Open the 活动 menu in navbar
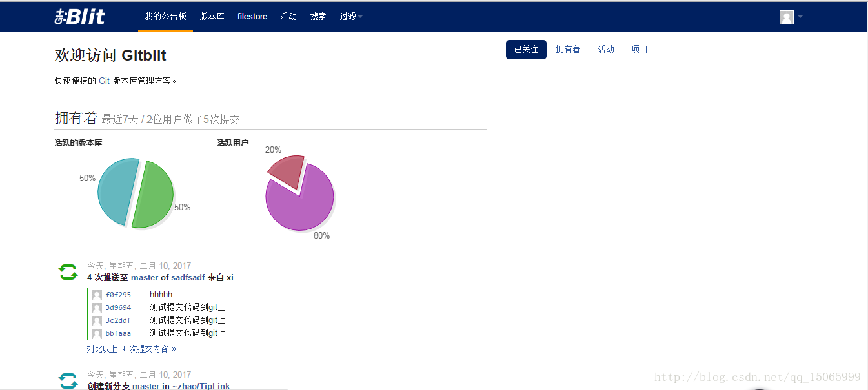Screen dimensions: 868x390 click(288, 17)
